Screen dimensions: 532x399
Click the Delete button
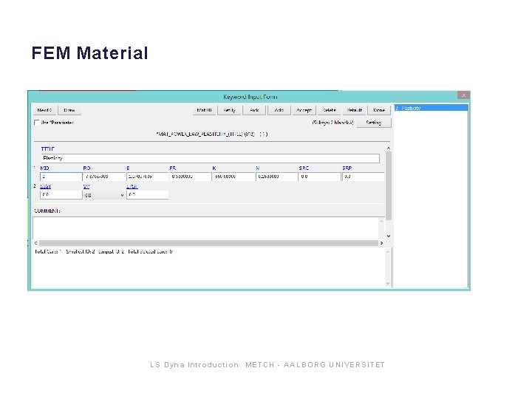(x=329, y=110)
